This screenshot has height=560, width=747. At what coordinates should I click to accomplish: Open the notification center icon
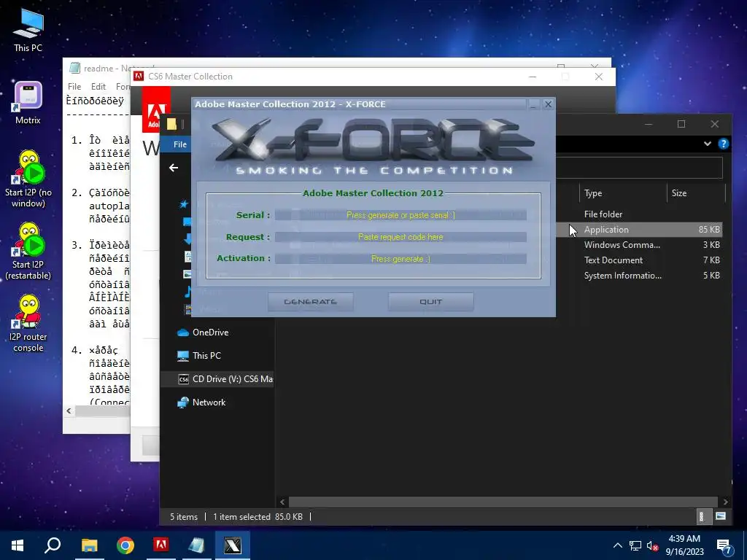724,545
